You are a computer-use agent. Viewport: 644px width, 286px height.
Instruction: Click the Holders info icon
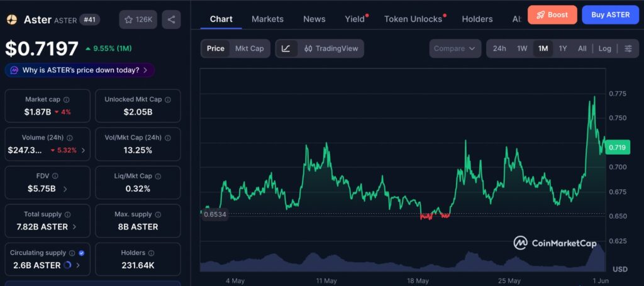click(x=151, y=253)
